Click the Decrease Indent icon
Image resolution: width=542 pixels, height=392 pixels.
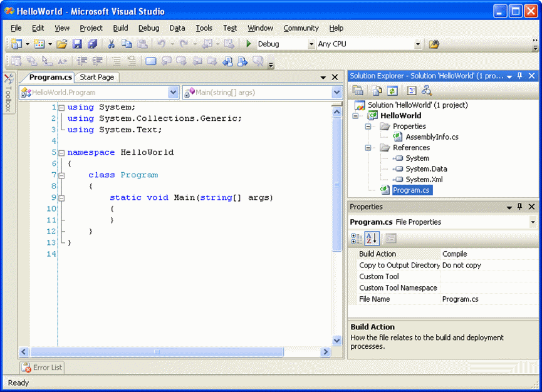82,61
